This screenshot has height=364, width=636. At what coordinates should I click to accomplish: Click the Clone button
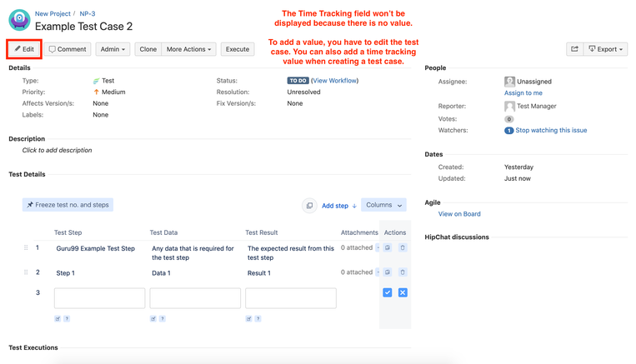point(148,49)
